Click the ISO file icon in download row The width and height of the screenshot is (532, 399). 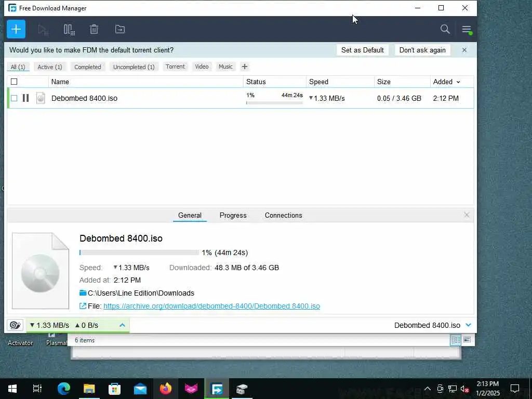[41, 98]
